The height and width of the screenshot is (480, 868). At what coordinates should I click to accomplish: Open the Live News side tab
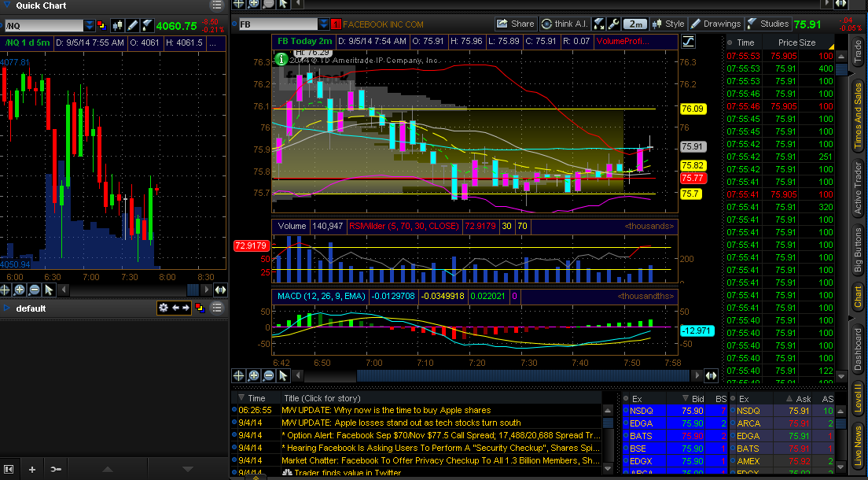coord(858,445)
